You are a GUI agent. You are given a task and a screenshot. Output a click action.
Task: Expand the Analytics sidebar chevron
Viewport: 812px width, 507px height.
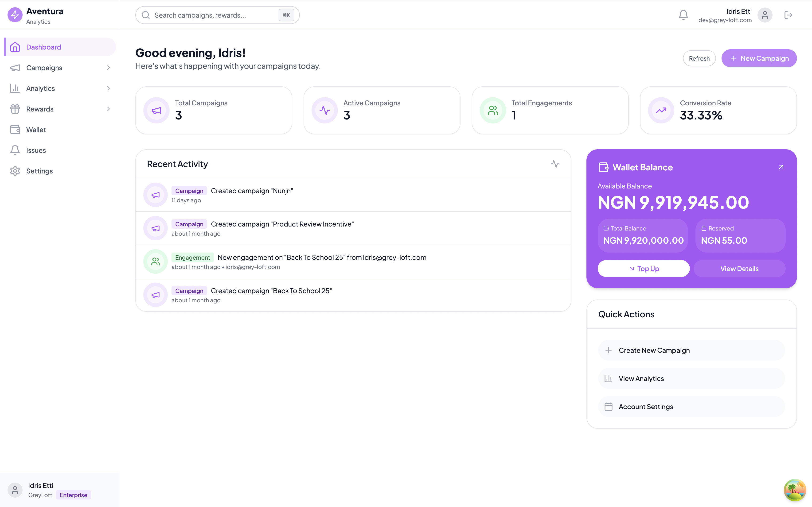point(108,88)
